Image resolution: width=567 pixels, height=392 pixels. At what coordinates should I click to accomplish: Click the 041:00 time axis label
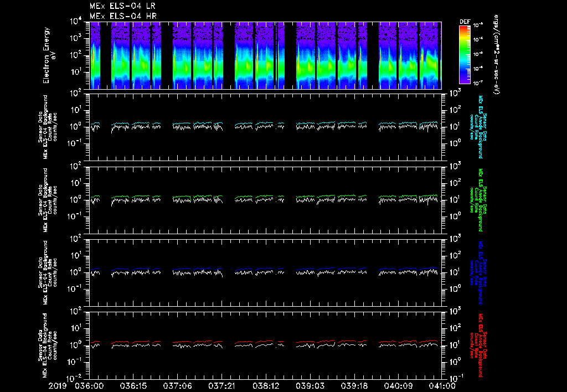click(x=441, y=386)
